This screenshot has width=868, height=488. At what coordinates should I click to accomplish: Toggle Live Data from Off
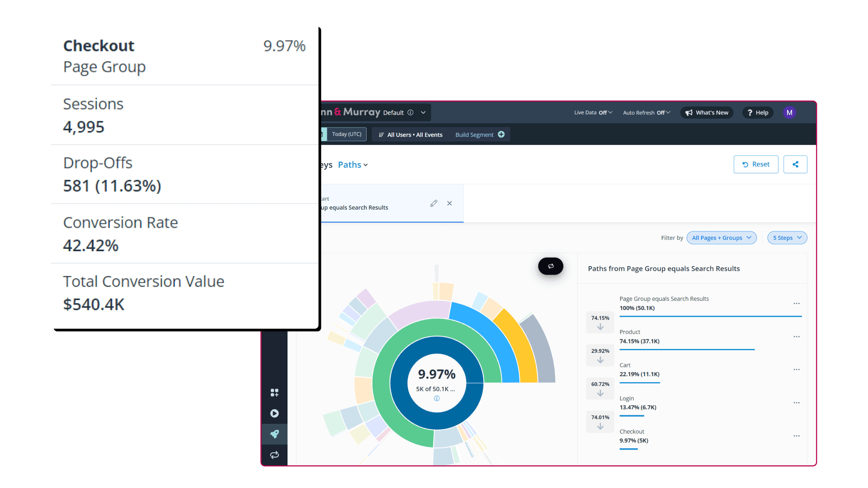(593, 113)
